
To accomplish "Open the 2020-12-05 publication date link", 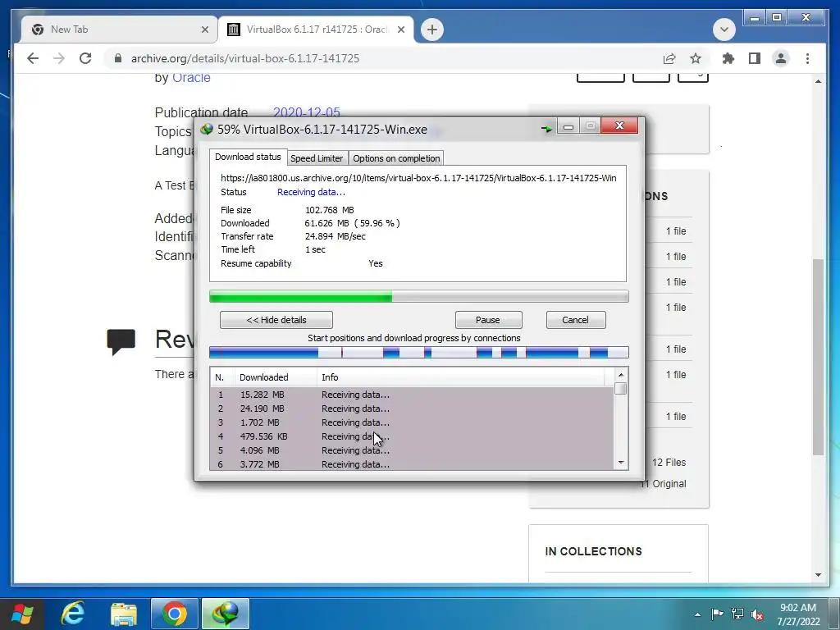I will pyautogui.click(x=307, y=112).
